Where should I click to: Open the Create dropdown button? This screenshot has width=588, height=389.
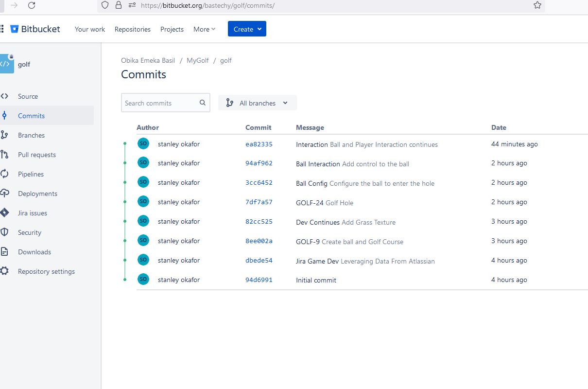(247, 29)
